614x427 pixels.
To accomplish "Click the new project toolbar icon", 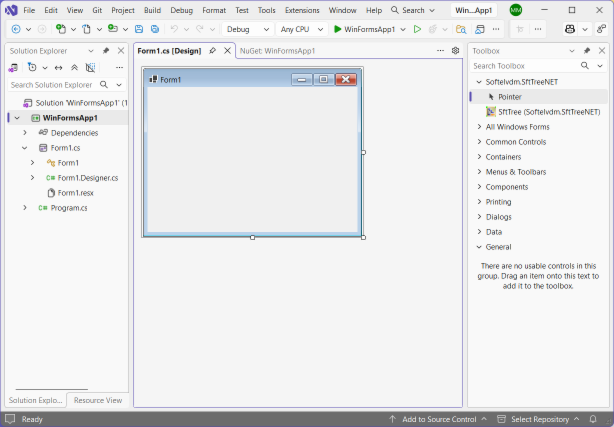I will click(61, 29).
